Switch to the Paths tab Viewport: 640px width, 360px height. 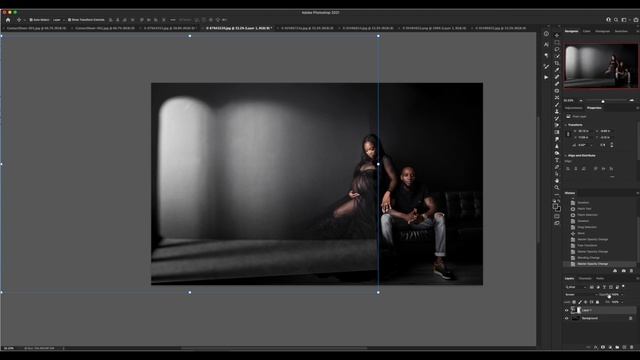point(600,278)
